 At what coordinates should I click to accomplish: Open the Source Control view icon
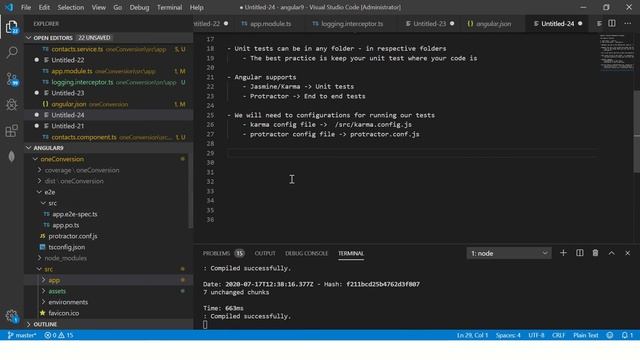11,79
